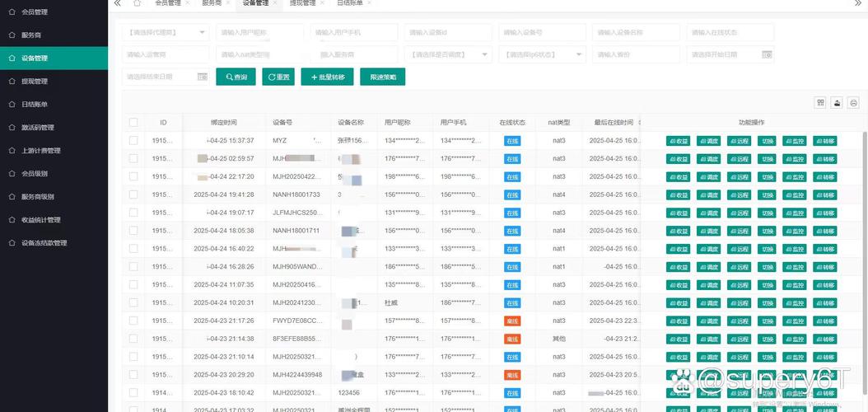Click the 离线 badge for device 8F3EFE88B55
The height and width of the screenshot is (412, 868).
point(512,339)
